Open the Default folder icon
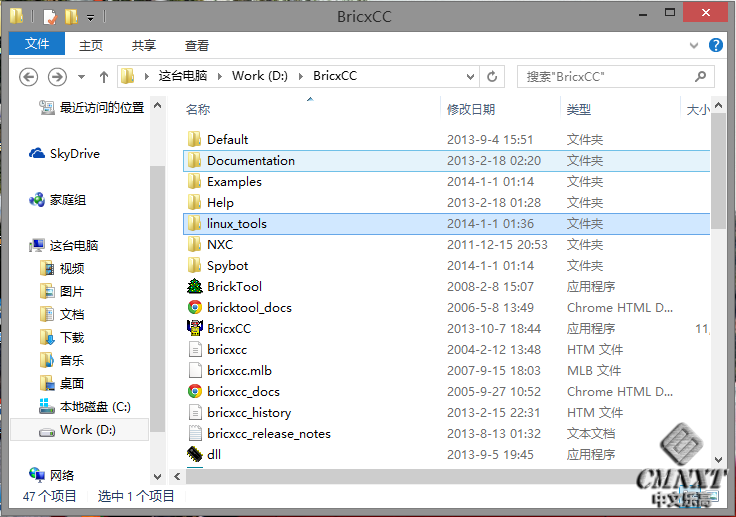 coord(194,139)
